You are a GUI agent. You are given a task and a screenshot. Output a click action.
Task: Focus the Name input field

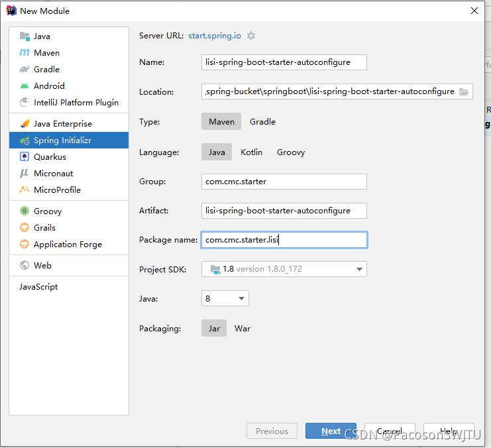pos(284,62)
